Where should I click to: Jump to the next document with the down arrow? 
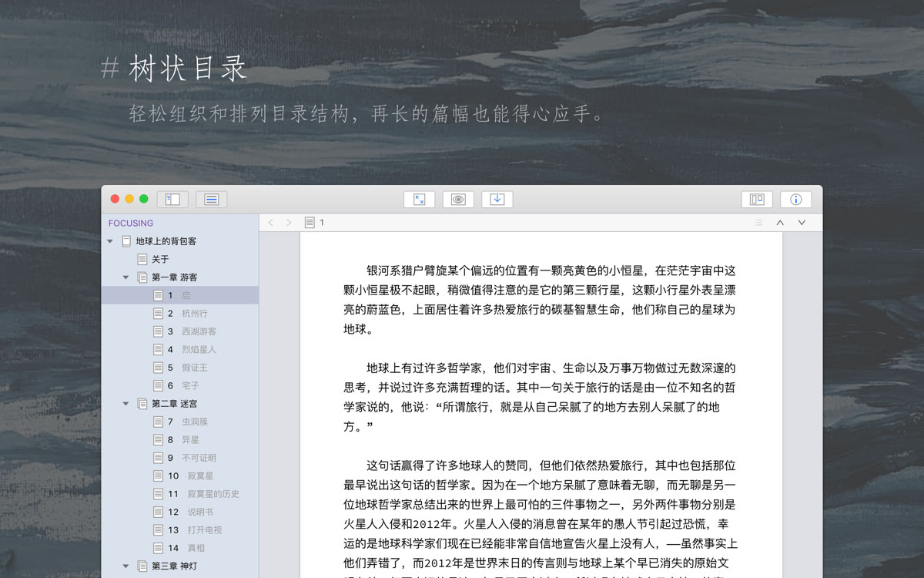coord(802,223)
